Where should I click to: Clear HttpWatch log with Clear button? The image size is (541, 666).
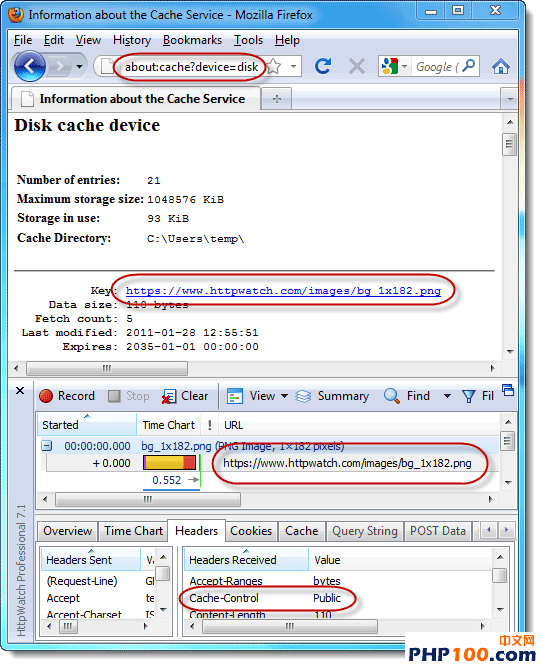pos(185,396)
